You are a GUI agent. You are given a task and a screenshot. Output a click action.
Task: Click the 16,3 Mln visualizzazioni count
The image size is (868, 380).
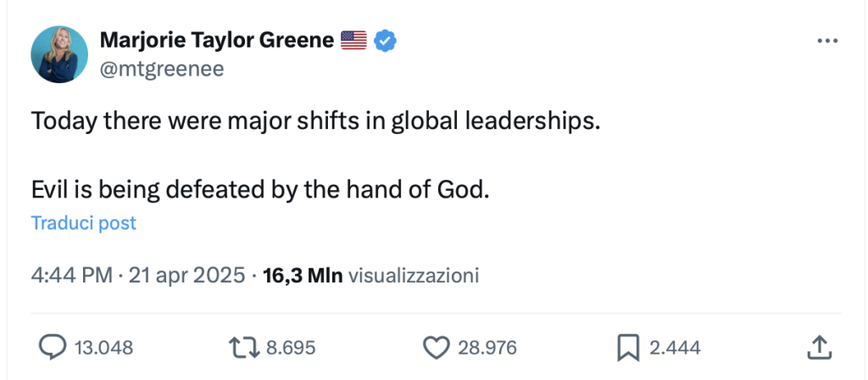point(371,276)
